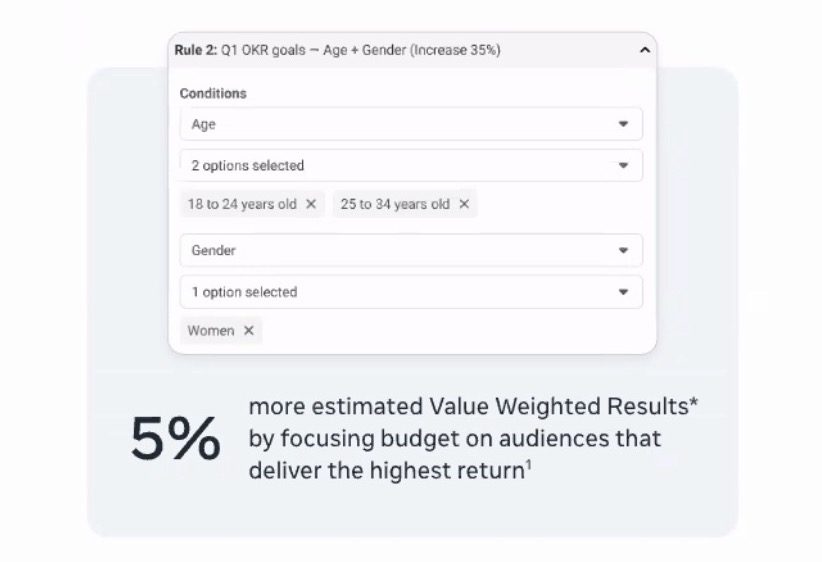Select the '25 to 34 years old' tag
Viewport: 822px width, 562px height.
(x=395, y=204)
